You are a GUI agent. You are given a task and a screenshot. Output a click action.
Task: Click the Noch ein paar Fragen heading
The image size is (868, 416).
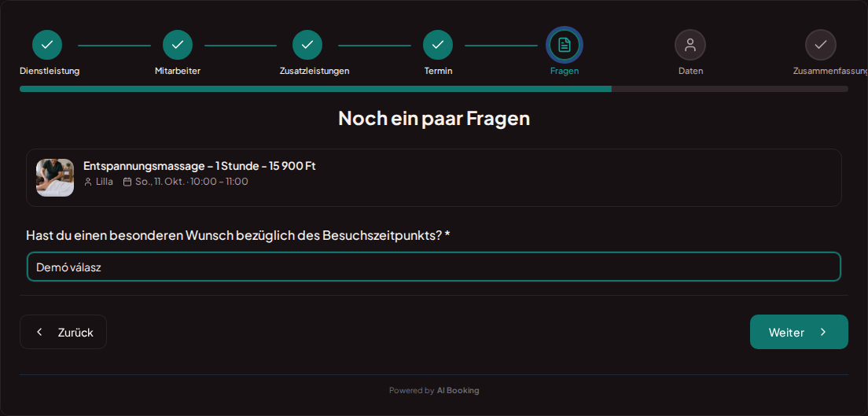(x=434, y=118)
